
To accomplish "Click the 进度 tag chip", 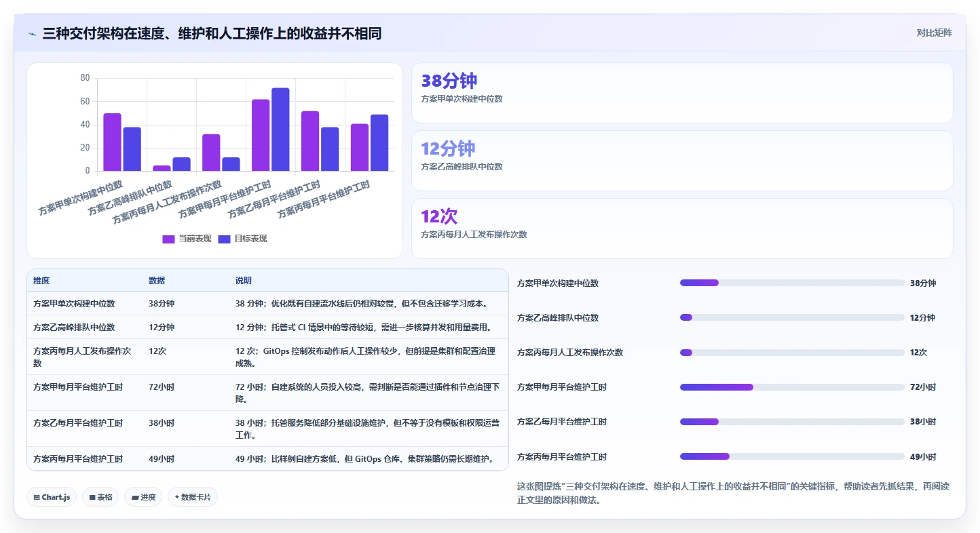I will (144, 497).
